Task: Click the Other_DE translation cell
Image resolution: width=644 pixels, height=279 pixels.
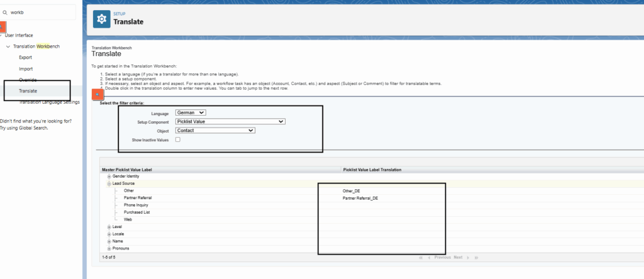Action: point(351,191)
